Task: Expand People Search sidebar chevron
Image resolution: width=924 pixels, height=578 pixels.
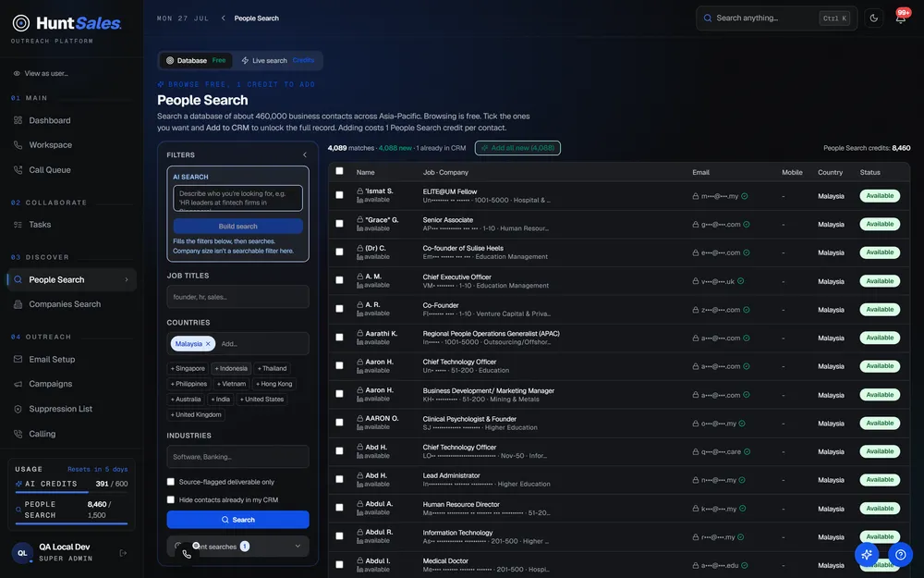Action: point(126,279)
